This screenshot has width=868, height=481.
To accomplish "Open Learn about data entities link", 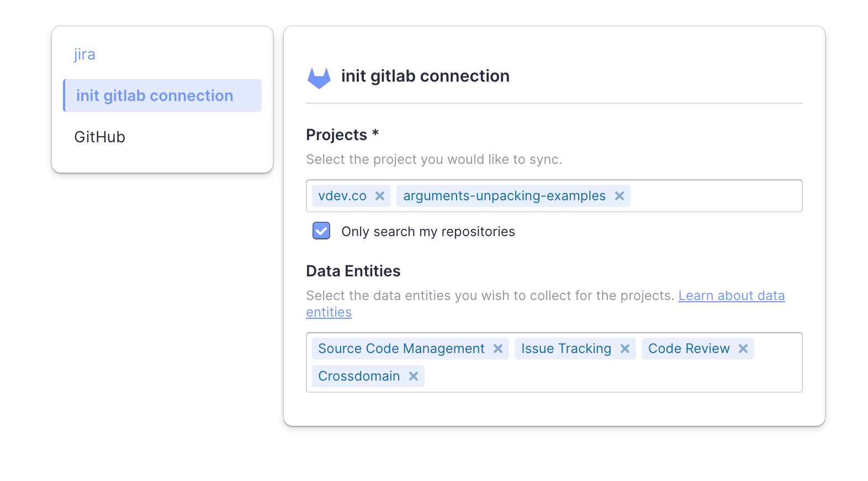I will [x=731, y=296].
